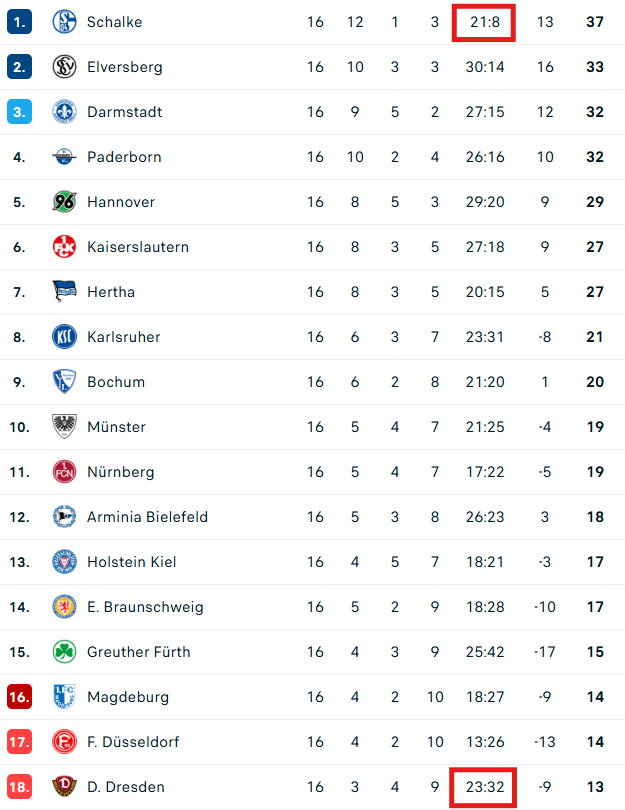Open the Münster team page
This screenshot has height=810, width=625.
pos(116,427)
